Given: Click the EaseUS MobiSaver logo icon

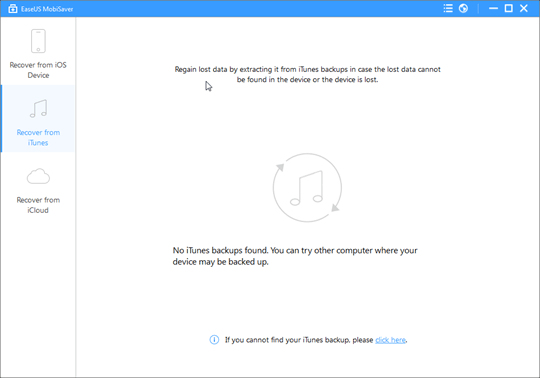Looking at the screenshot, I should (x=13, y=9).
